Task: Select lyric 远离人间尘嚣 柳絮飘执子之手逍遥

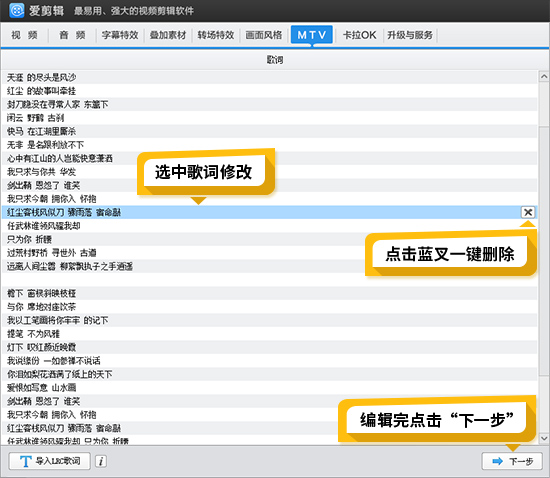Action: [x=269, y=266]
